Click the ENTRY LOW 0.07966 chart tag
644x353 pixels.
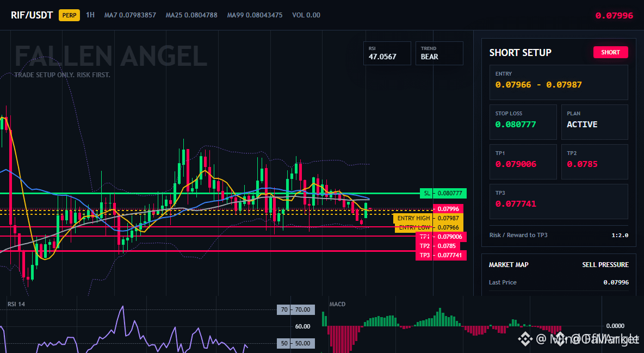(x=429, y=227)
